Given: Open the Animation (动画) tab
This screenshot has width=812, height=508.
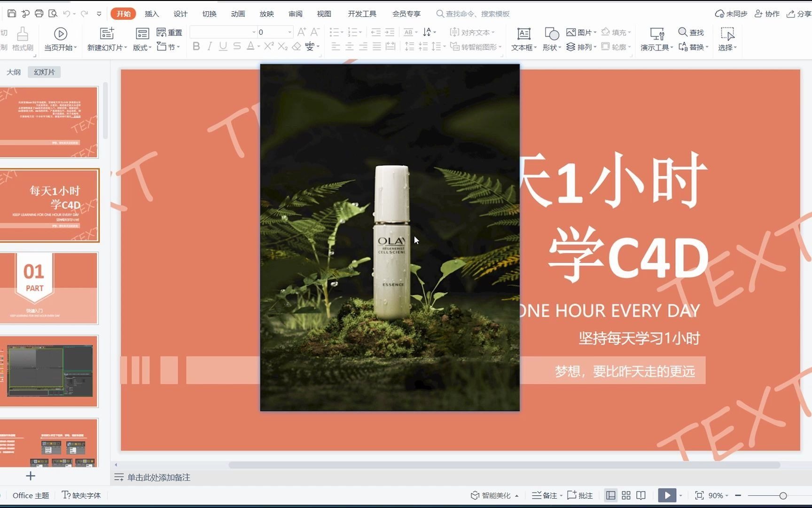Looking at the screenshot, I should point(238,14).
